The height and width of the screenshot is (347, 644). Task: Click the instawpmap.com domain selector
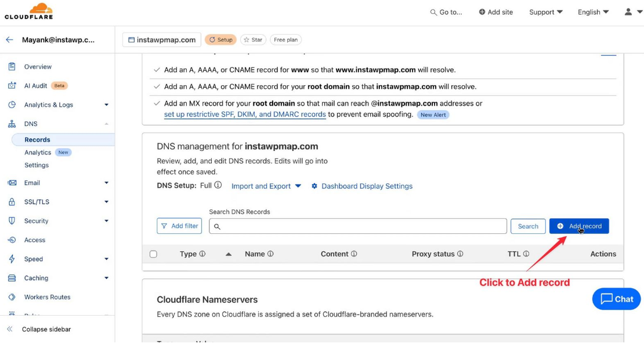(x=162, y=40)
